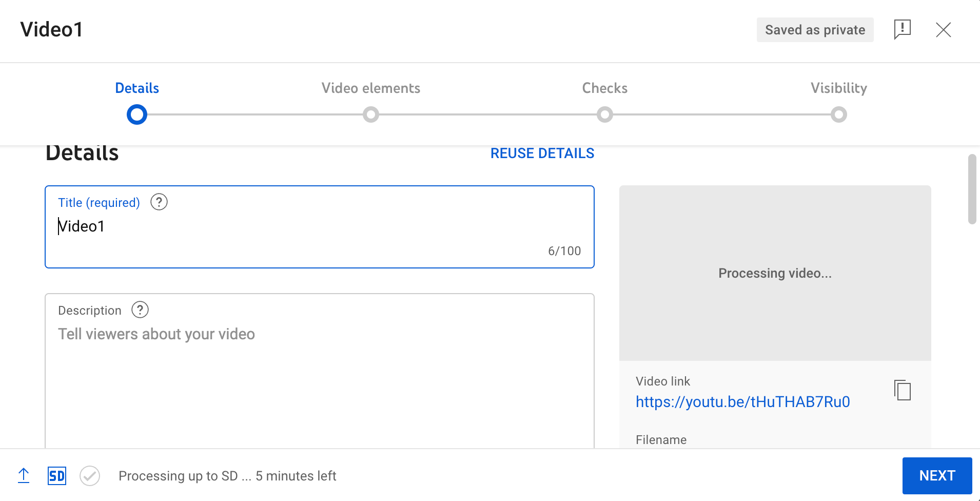
Task: Click the NEXT button
Action: (937, 476)
